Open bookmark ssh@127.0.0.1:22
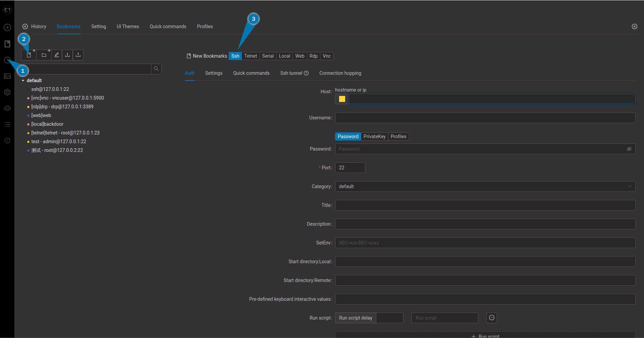 [50, 89]
